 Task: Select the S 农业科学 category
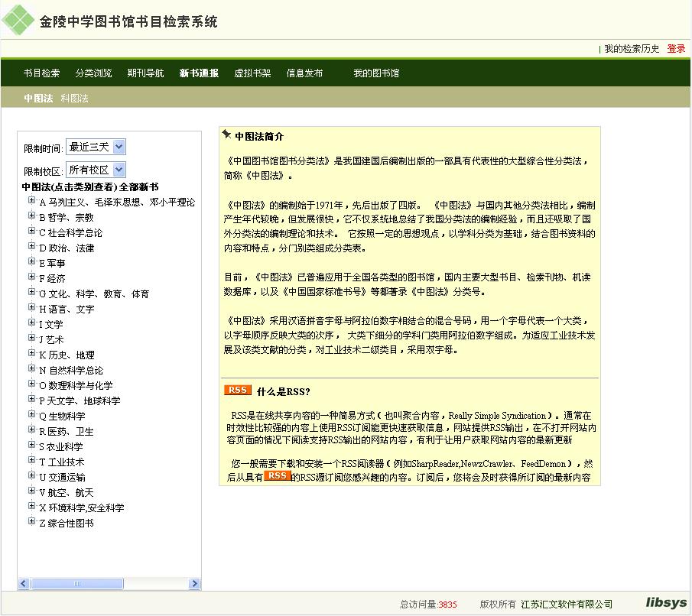click(61, 446)
